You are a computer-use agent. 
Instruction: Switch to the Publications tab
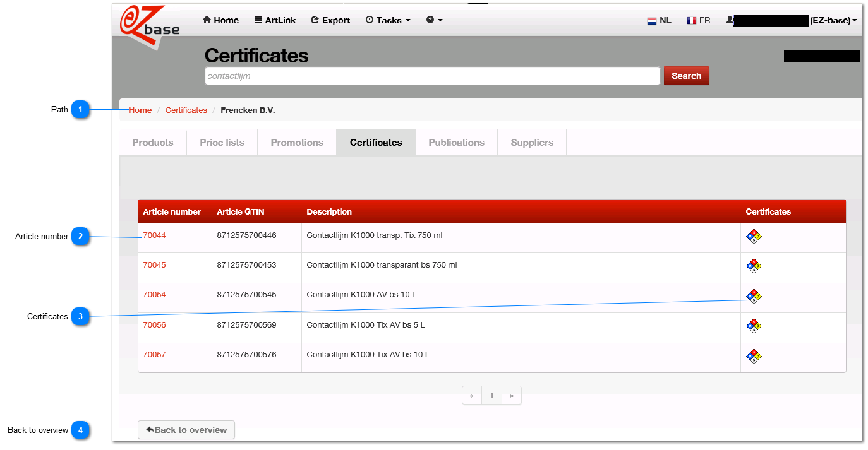click(457, 143)
